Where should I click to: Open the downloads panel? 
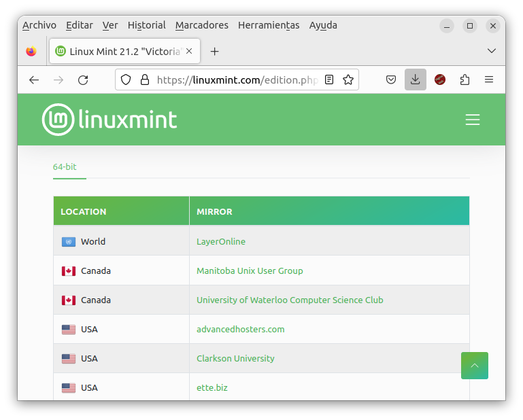click(x=416, y=80)
